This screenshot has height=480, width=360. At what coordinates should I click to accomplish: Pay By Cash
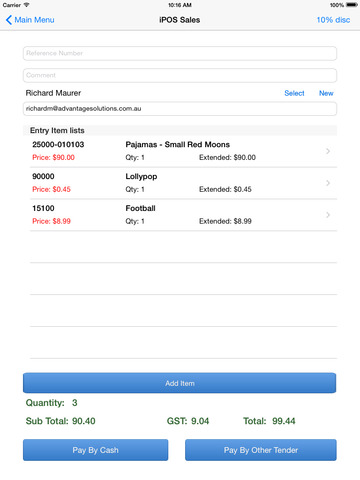pyautogui.click(x=95, y=450)
